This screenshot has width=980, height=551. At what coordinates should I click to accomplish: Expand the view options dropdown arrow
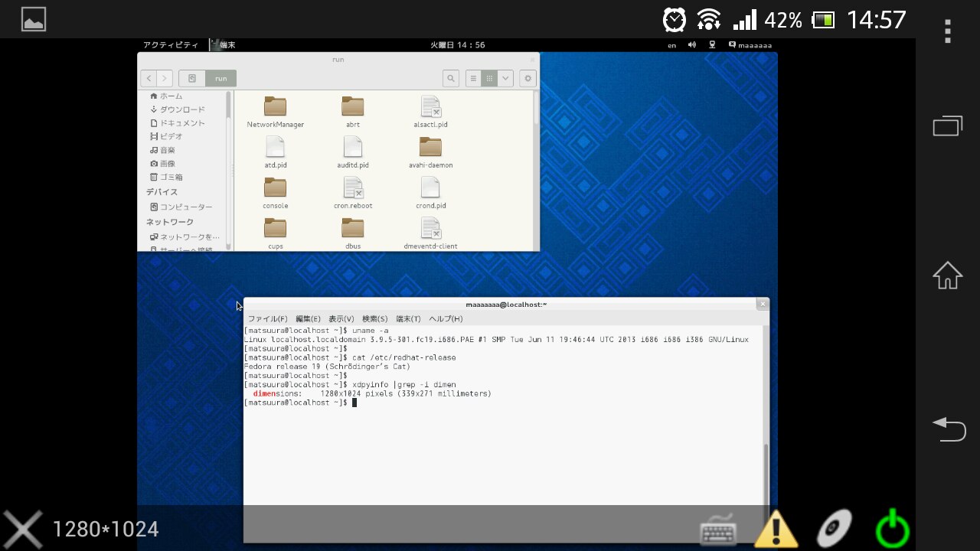[505, 78]
